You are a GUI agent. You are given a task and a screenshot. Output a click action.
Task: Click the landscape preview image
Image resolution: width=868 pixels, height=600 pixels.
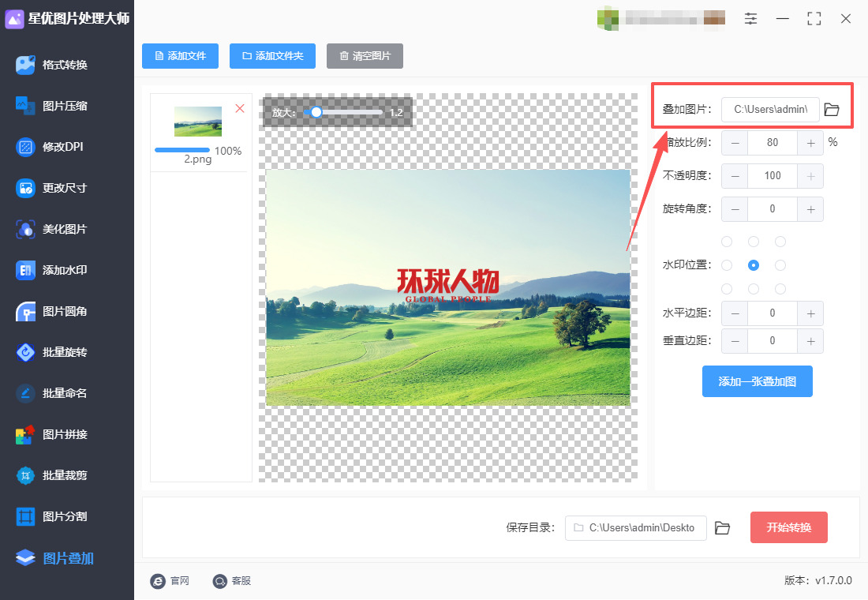[x=448, y=287]
